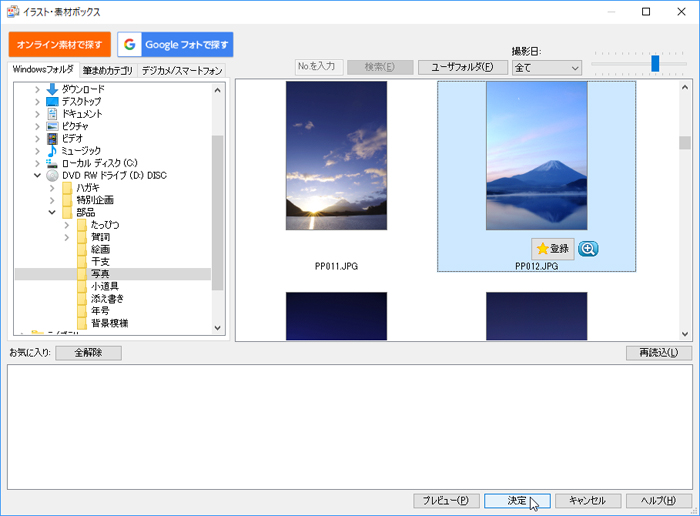The width and height of the screenshot is (700, 516).
Task: Open the 撮影日 dropdown showing 全て
Action: pos(546,67)
